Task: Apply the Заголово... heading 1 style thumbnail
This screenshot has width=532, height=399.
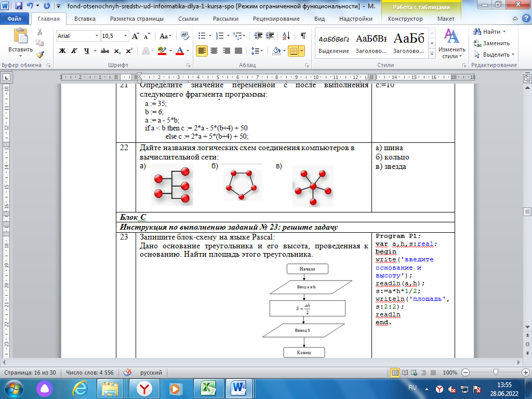Action: 371,42
